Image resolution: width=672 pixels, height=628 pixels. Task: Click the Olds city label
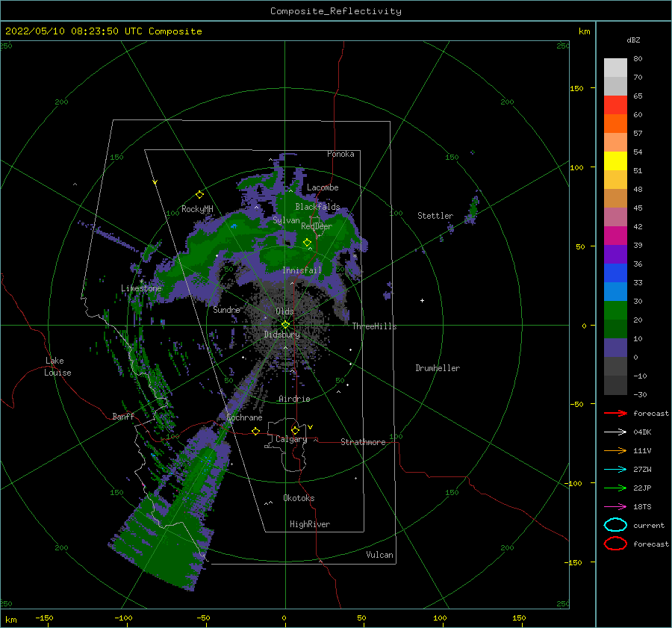(284, 311)
